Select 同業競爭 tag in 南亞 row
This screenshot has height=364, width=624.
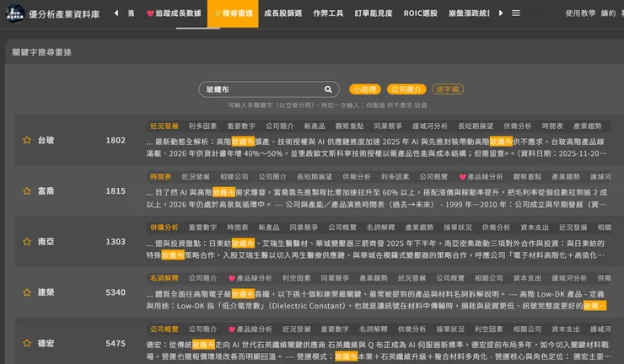click(304, 227)
